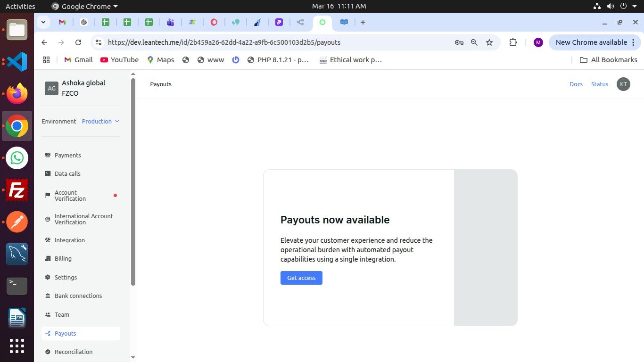Click the Team people icon

point(48,314)
